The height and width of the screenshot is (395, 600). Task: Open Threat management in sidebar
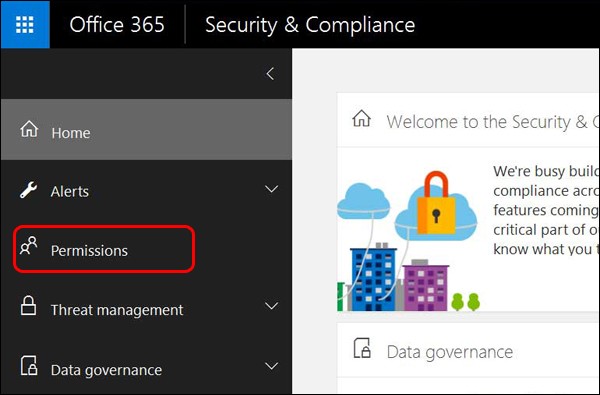coord(117,310)
